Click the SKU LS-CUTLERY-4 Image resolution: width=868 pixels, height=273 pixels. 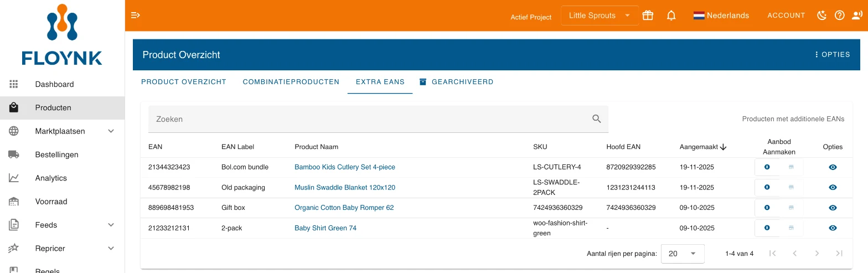point(557,167)
